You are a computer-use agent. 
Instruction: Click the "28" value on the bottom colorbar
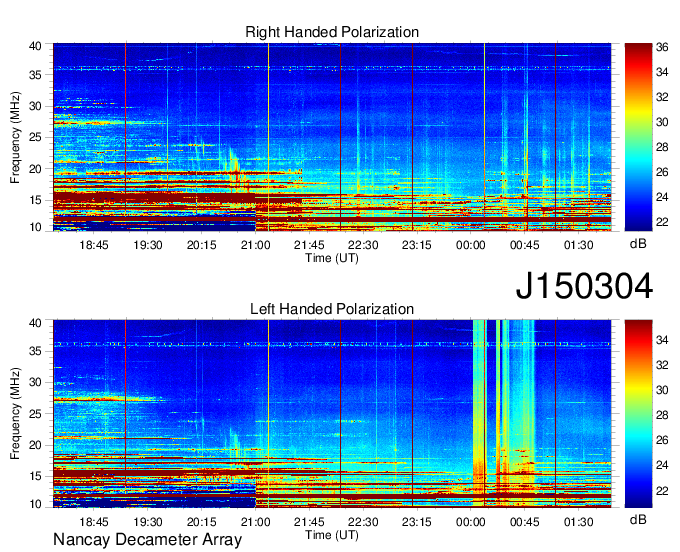[662, 415]
